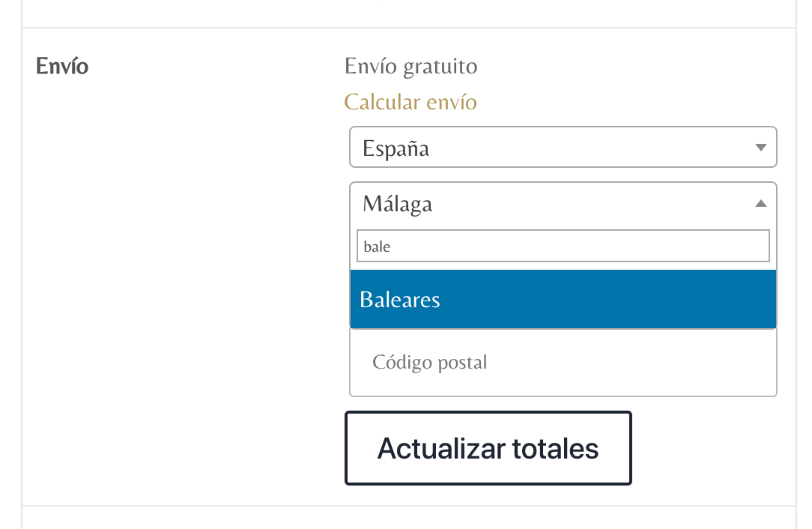This screenshot has height=529, width=812.
Task: Open the Calcular envío link
Action: click(x=410, y=102)
